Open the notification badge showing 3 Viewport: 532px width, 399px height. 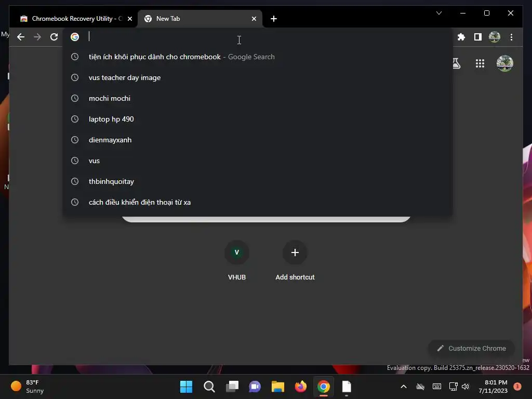coord(517,387)
